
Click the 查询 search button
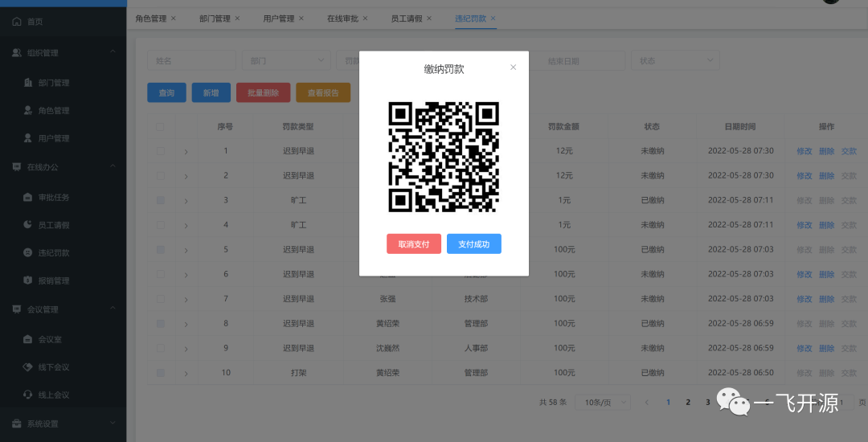pos(166,93)
